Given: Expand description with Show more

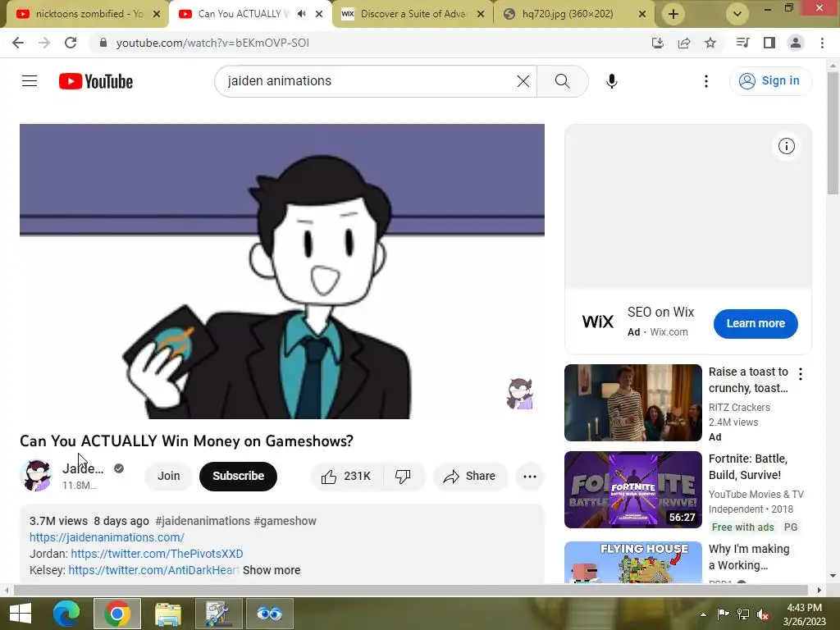Looking at the screenshot, I should point(271,571).
